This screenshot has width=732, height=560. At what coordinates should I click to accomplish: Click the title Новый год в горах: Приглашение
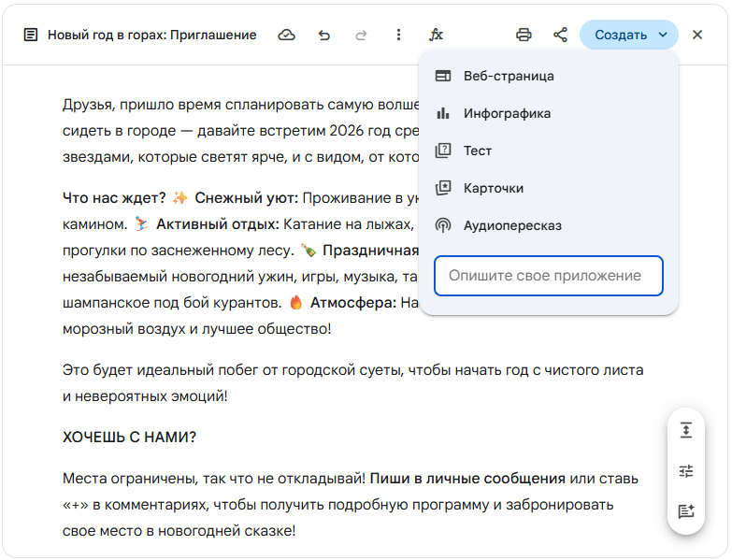(x=151, y=35)
